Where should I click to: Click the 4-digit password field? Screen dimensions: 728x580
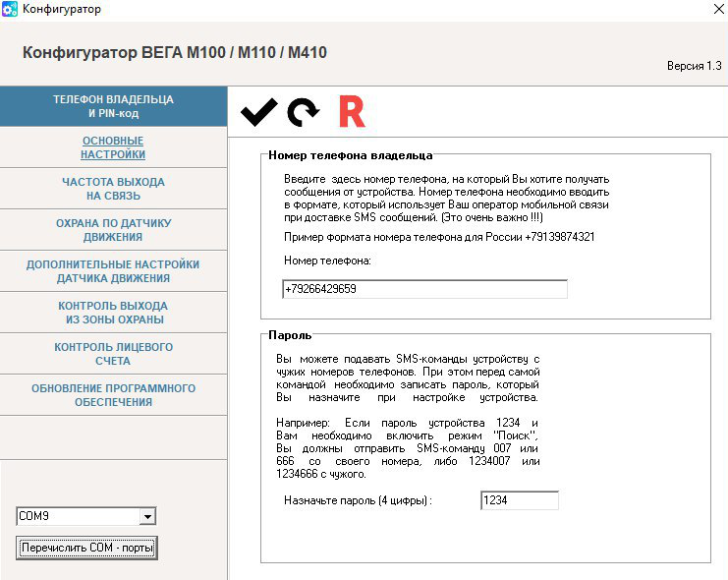[520, 500]
